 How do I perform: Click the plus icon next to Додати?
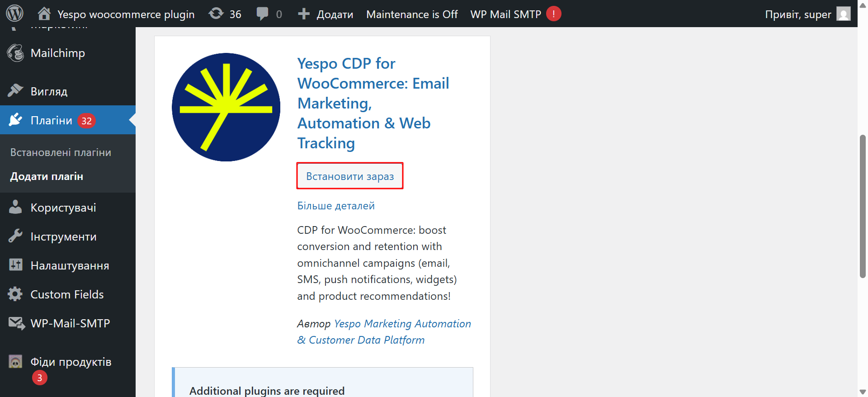point(304,14)
